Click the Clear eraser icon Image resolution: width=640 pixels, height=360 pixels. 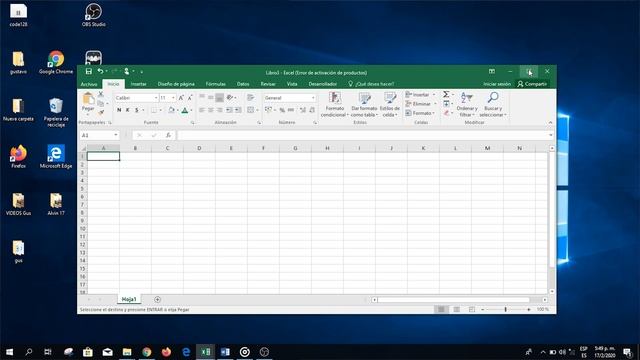point(447,113)
